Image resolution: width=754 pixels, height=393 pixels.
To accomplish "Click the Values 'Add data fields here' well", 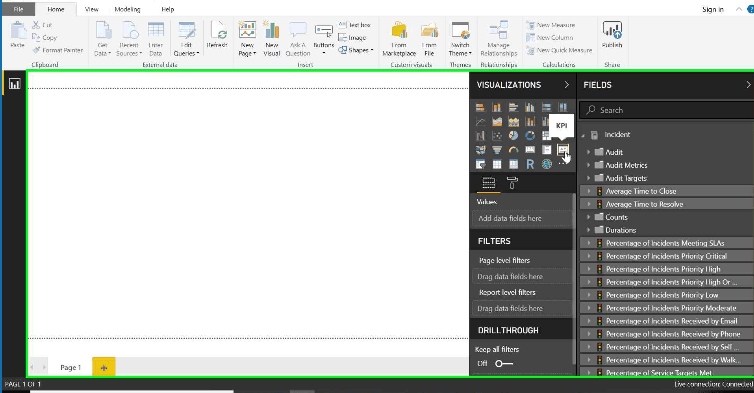I will pyautogui.click(x=522, y=218).
